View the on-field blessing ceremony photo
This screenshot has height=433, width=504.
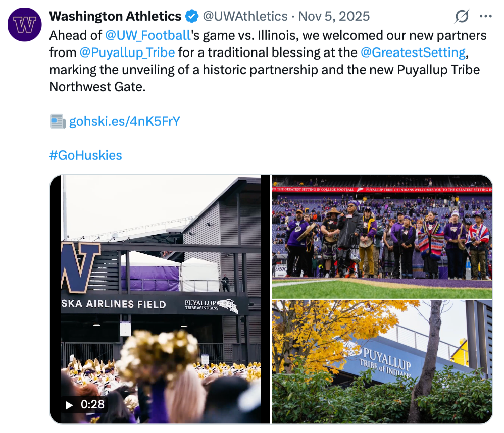point(382,236)
